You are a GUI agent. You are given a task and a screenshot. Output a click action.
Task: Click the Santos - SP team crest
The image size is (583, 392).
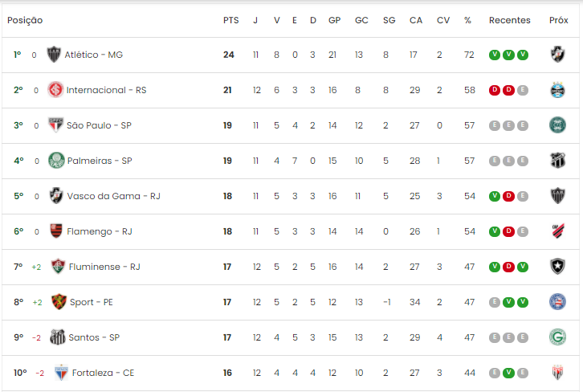coord(58,337)
